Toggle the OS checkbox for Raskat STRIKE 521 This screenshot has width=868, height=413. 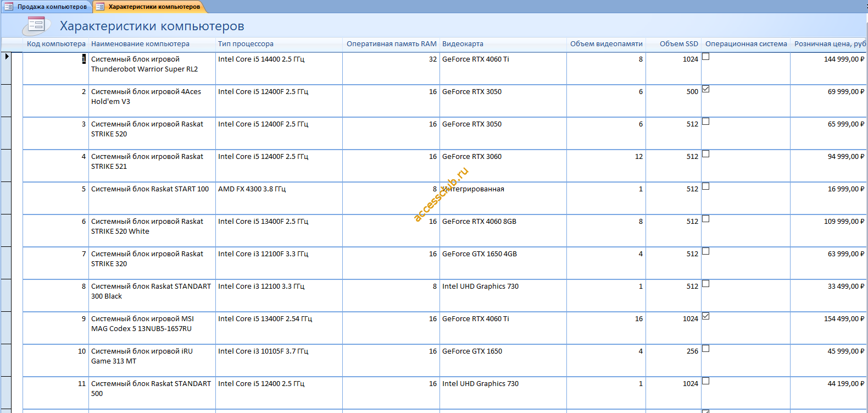click(x=706, y=154)
